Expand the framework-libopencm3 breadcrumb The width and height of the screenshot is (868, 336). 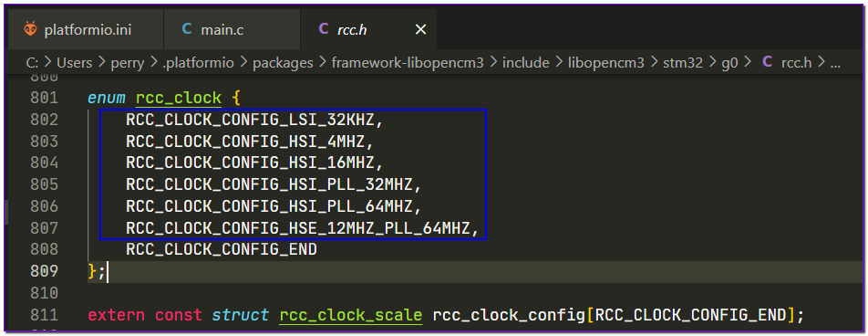coord(408,63)
